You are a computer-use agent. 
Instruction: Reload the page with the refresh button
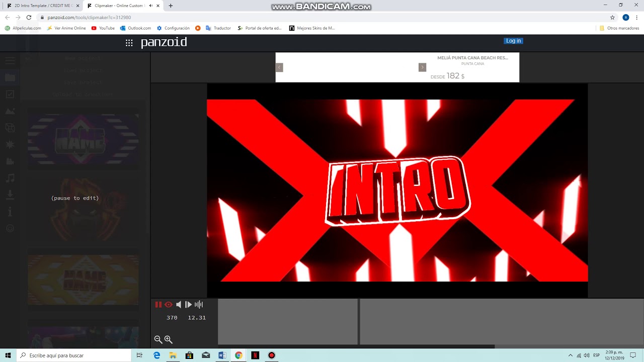(x=29, y=17)
